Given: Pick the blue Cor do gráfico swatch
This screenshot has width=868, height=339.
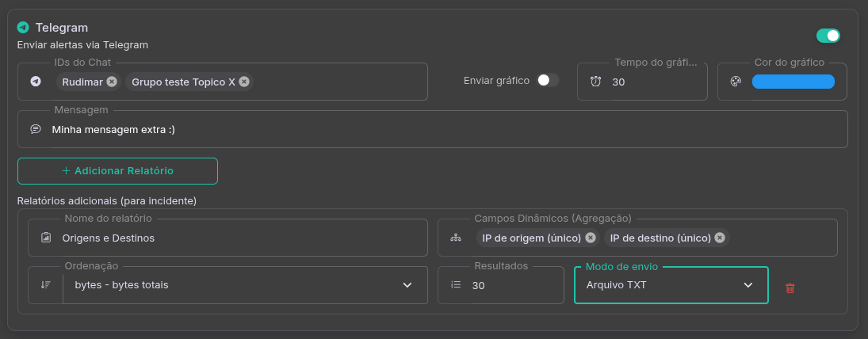Looking at the screenshot, I should pyautogui.click(x=793, y=82).
